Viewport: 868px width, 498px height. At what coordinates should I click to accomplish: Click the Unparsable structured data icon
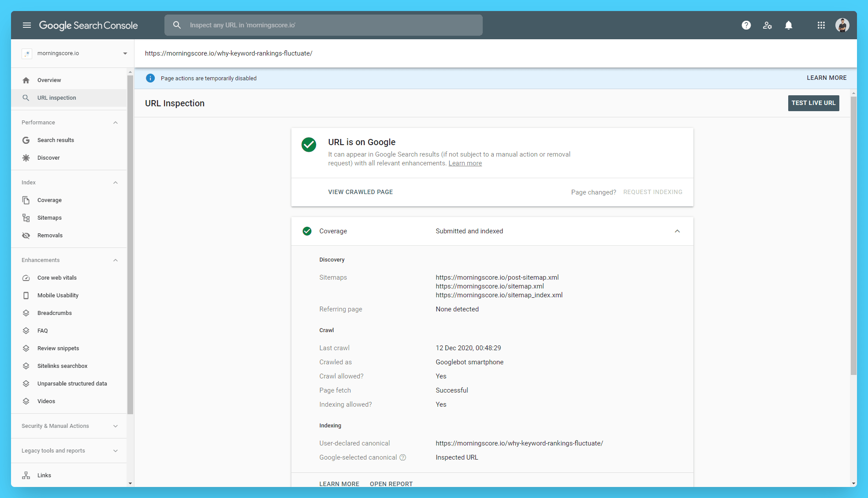26,384
